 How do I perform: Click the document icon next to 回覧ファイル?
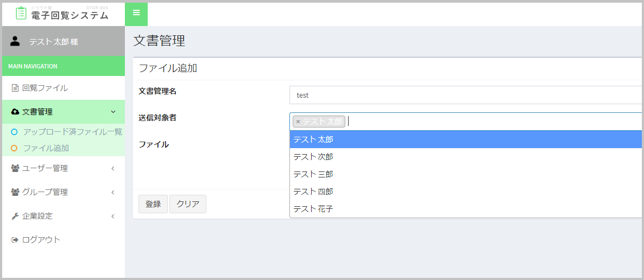pyautogui.click(x=15, y=88)
